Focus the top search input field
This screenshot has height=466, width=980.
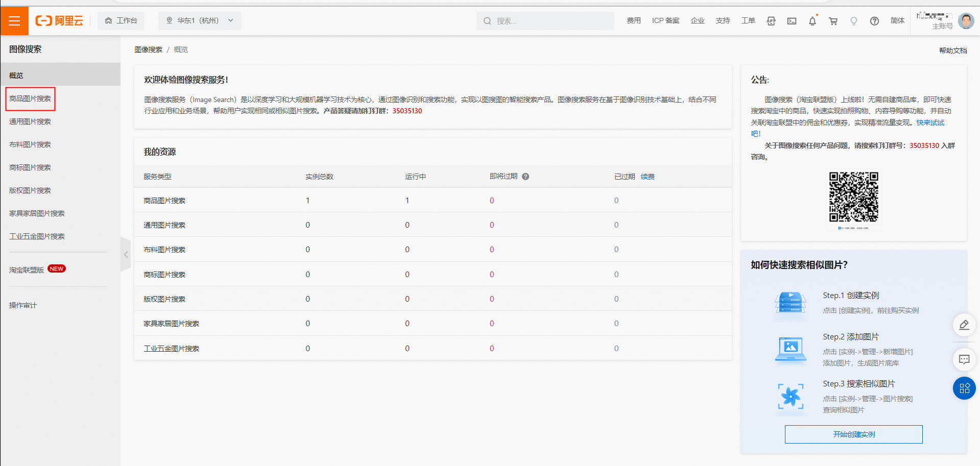(x=545, y=21)
